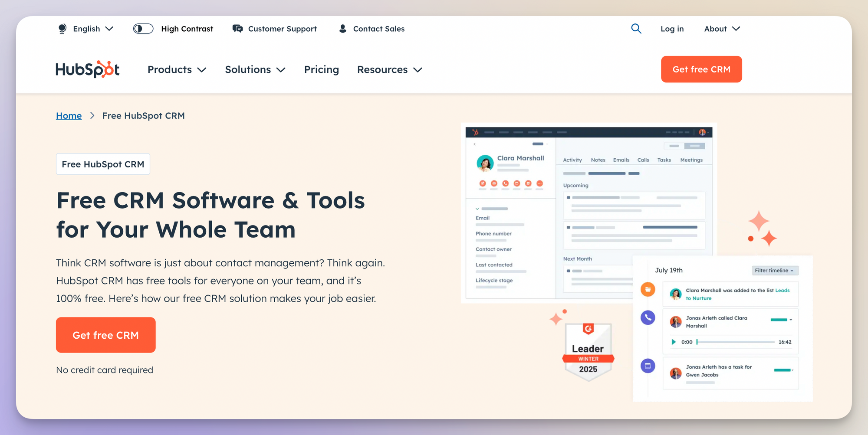Open the Filter timeline dropdown
The height and width of the screenshot is (435, 868).
(775, 271)
